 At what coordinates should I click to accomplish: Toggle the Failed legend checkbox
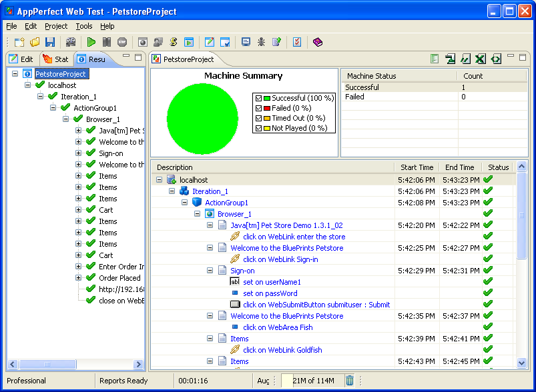click(x=258, y=108)
